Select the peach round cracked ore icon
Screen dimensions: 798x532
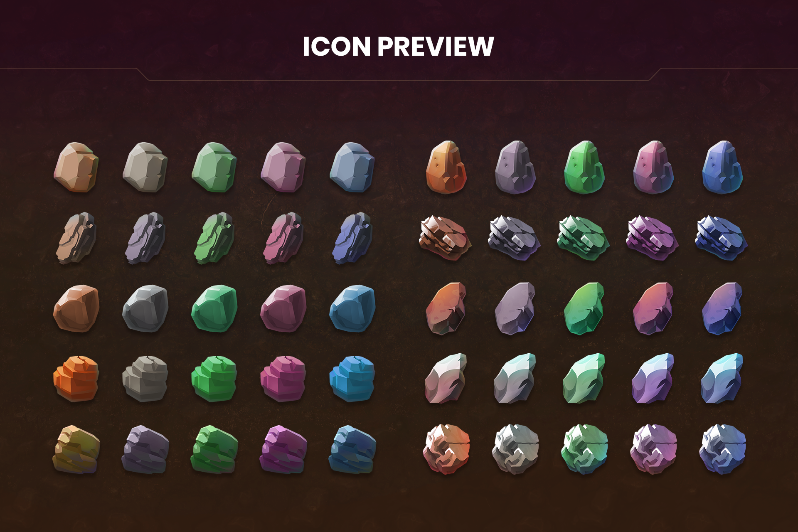446,449
